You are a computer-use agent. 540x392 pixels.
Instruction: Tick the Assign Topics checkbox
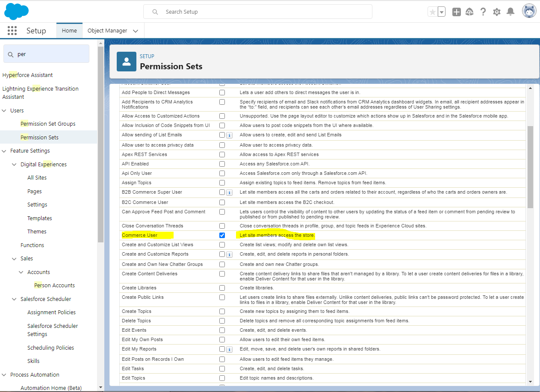click(222, 183)
